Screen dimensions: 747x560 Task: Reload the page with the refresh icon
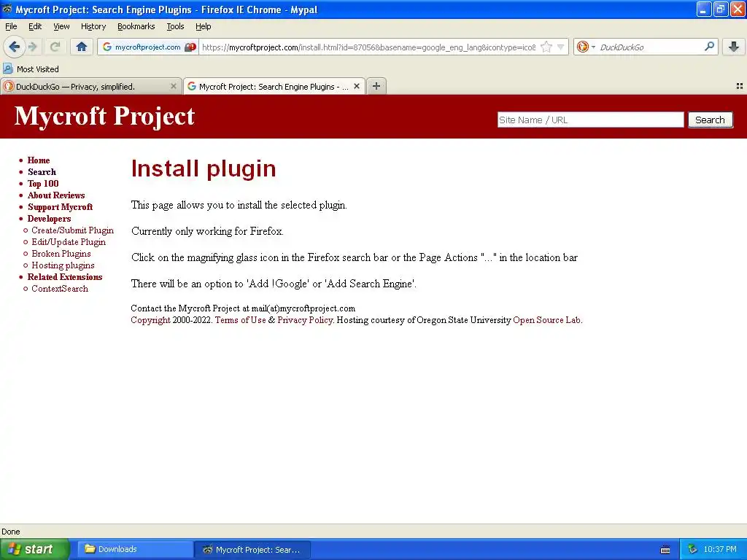click(x=55, y=47)
